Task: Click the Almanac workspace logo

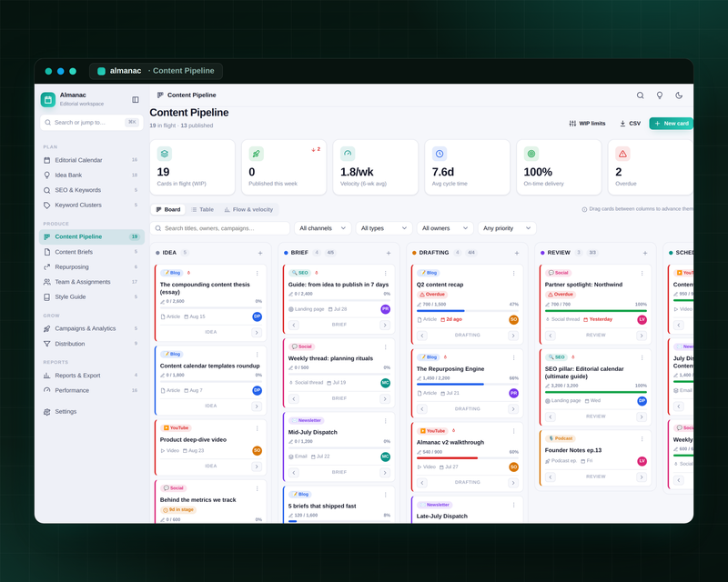Action: [48, 99]
